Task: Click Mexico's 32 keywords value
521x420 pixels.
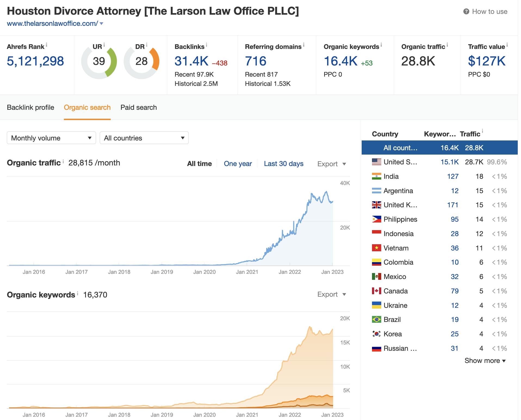Action: tap(455, 277)
